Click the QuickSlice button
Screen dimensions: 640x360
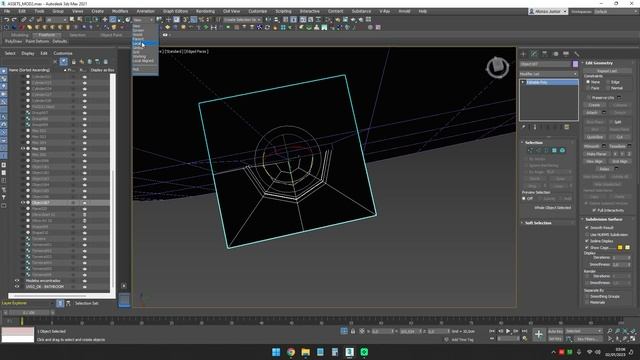595,137
